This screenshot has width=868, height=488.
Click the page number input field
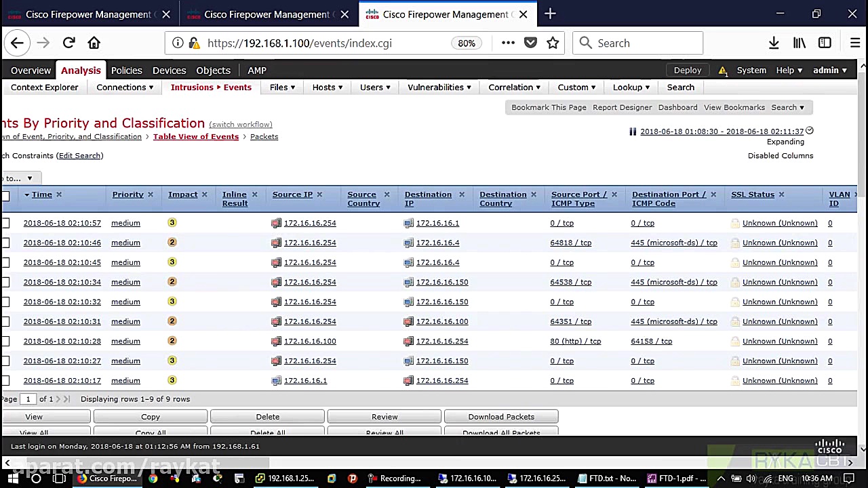point(28,399)
